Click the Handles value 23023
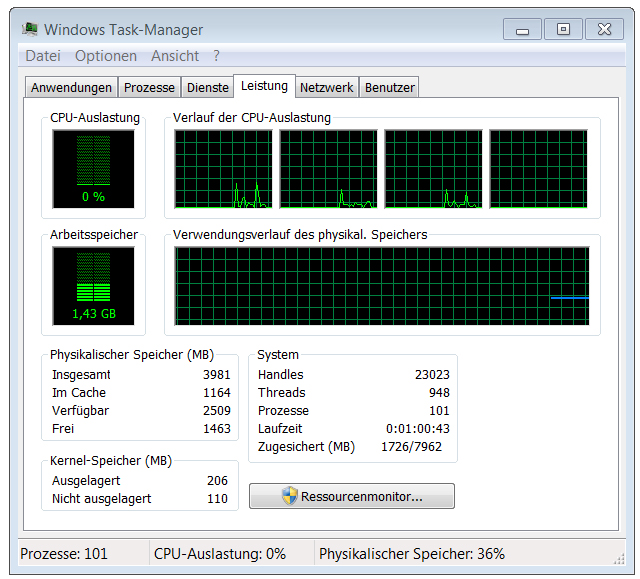Image resolution: width=640 pixels, height=579 pixels. (x=432, y=375)
